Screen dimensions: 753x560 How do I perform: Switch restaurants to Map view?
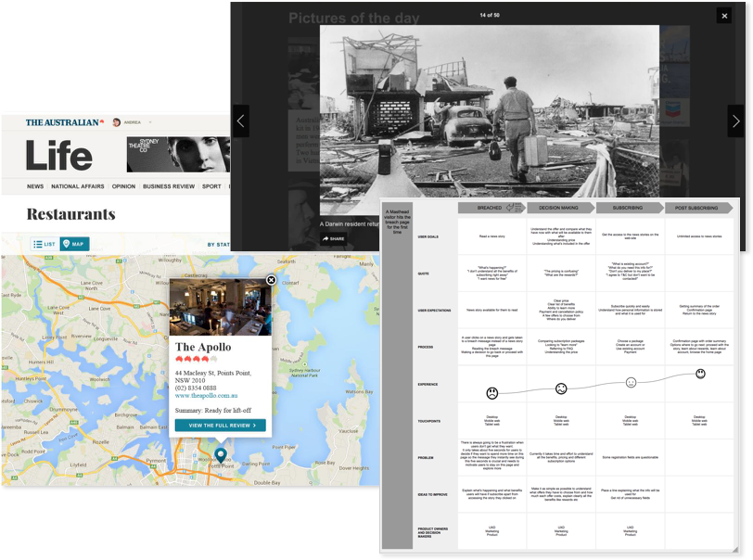click(x=74, y=244)
